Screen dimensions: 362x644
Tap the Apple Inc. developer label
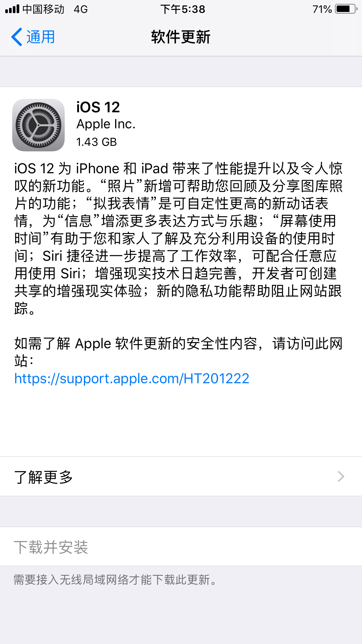(106, 124)
